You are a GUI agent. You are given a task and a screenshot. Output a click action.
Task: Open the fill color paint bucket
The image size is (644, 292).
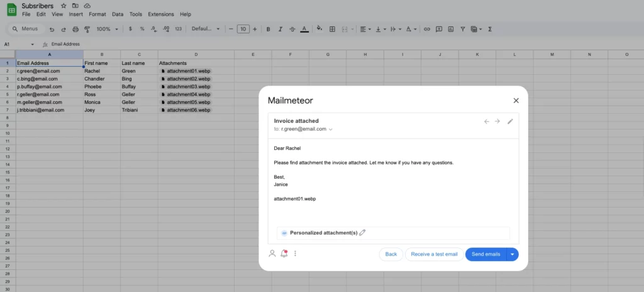coord(319,29)
